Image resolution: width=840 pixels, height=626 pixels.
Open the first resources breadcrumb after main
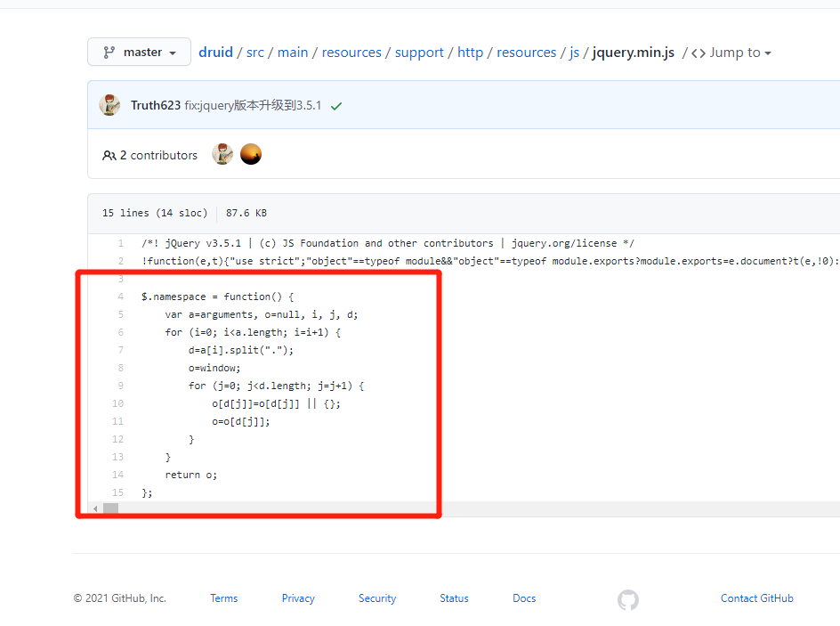[351, 52]
